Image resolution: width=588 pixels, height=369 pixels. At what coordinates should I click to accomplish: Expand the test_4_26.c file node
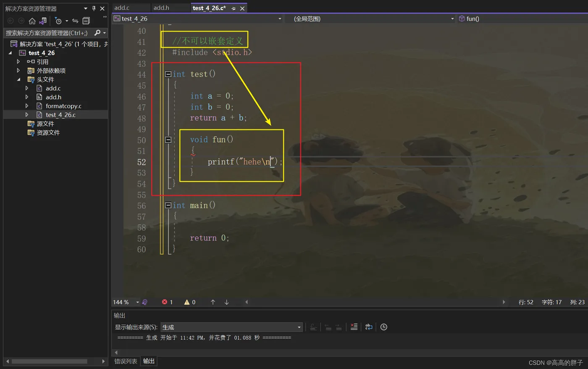(27, 115)
